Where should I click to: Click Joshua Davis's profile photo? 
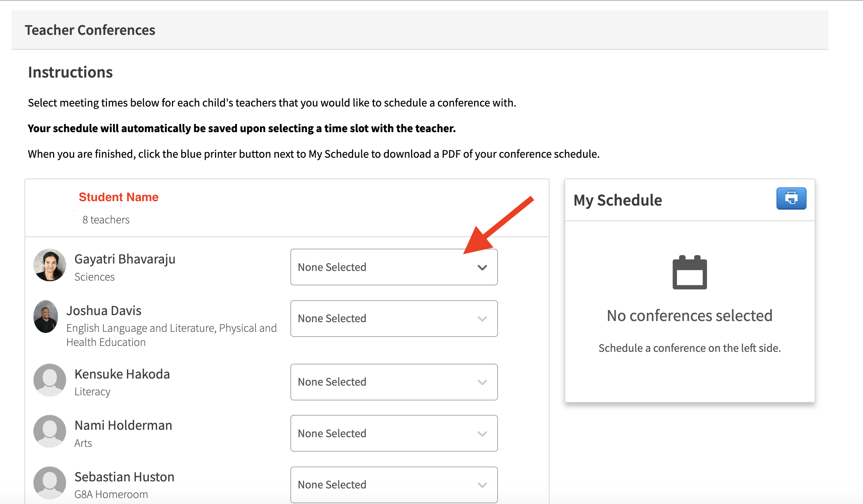tap(46, 317)
